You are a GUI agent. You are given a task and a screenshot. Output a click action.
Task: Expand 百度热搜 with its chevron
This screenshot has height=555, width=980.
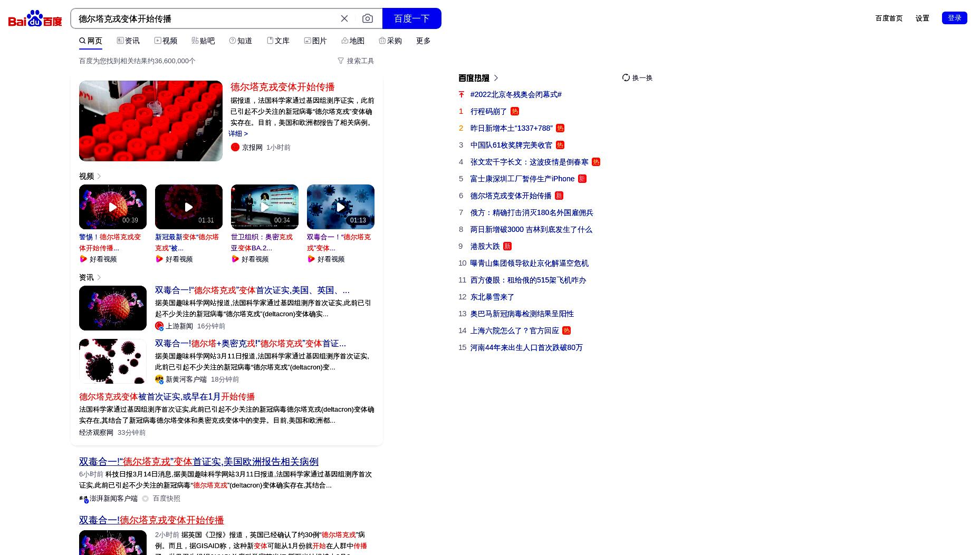tap(496, 78)
